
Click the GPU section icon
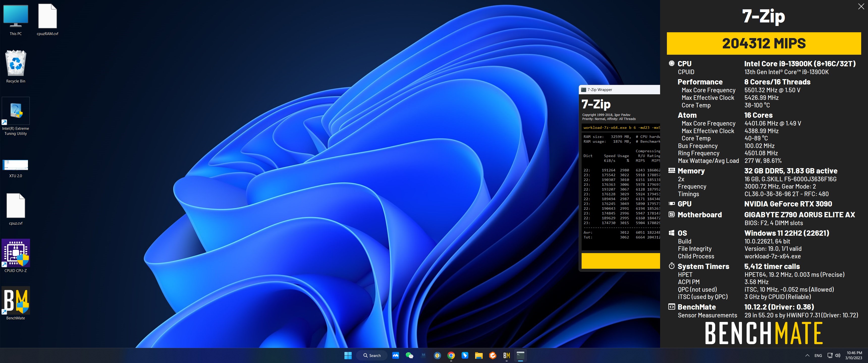tap(671, 203)
